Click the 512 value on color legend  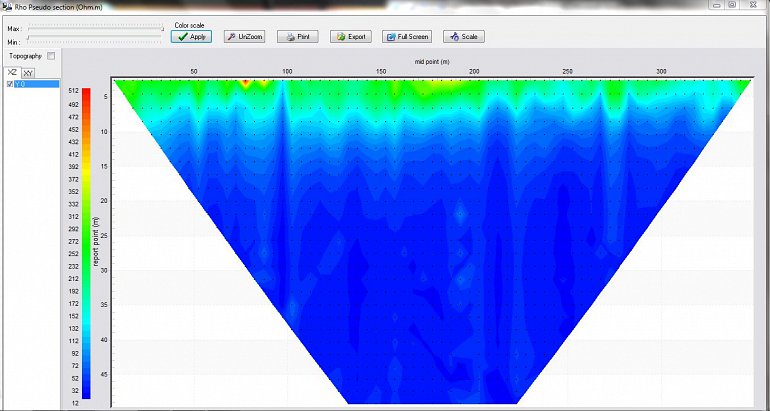(74, 91)
